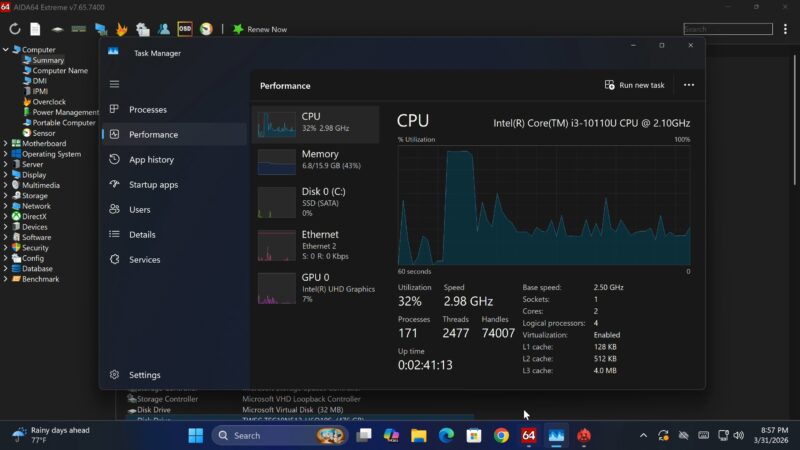800x450 pixels.
Task: Select the Ethernet performance card
Action: click(x=316, y=245)
